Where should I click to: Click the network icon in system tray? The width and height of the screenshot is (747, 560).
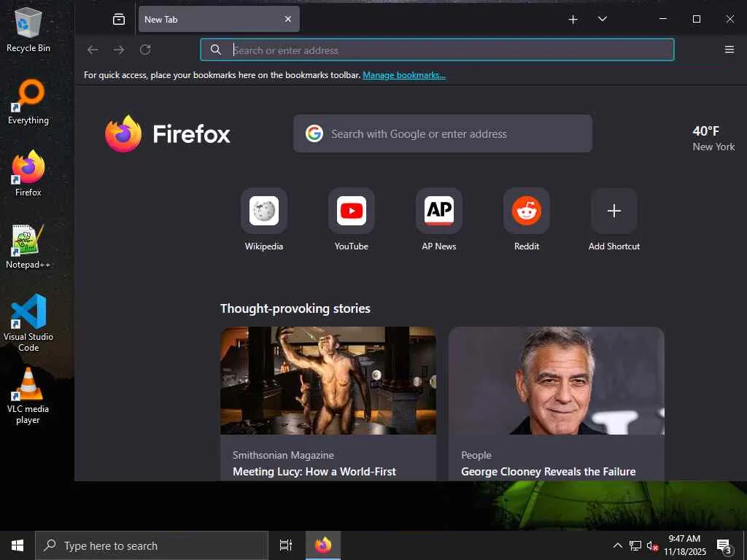click(635, 545)
